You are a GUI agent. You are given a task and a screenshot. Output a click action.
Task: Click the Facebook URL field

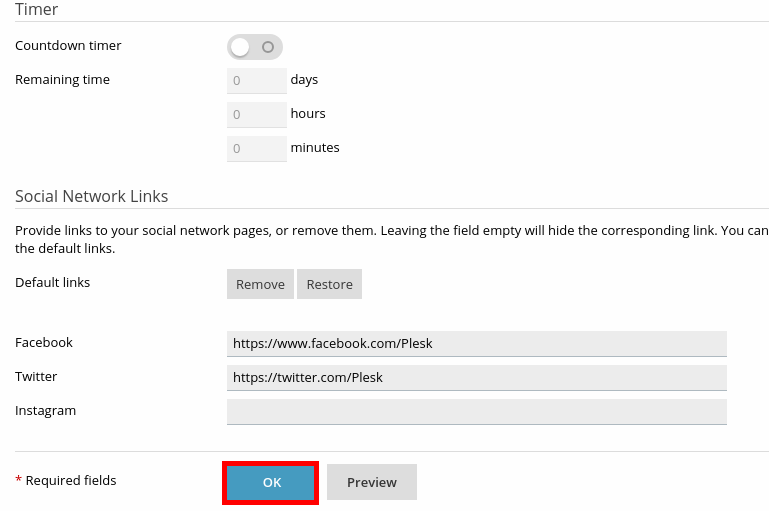pyautogui.click(x=476, y=343)
